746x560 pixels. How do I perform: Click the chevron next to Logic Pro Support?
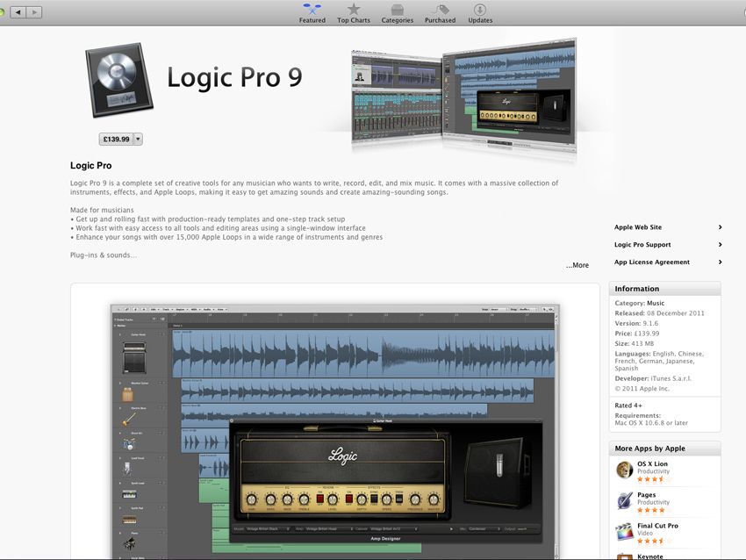point(720,245)
